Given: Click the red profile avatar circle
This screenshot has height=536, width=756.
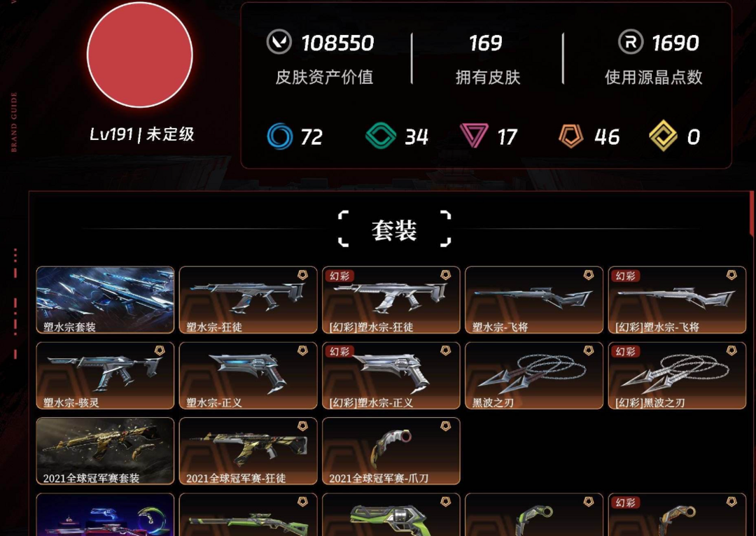Looking at the screenshot, I should pos(140,55).
